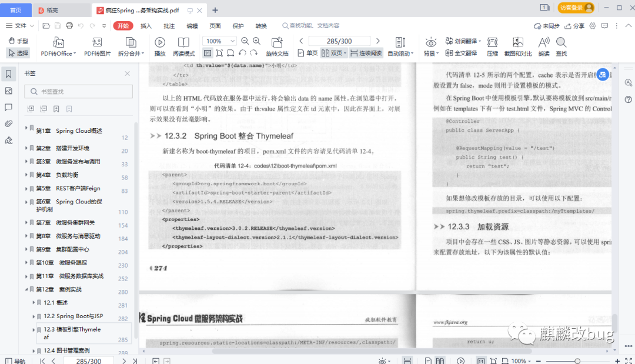Go to previous page arrow in toolbar
635x364 pixels.
(x=301, y=41)
